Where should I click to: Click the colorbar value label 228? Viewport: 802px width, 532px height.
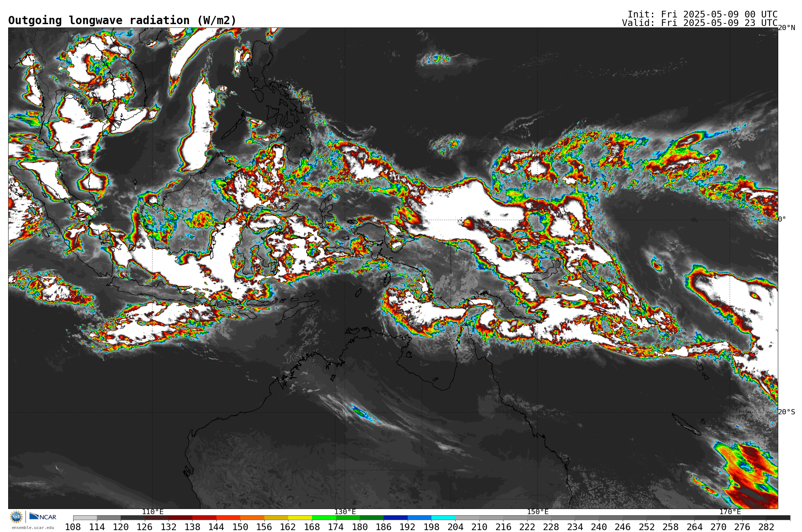point(551,527)
